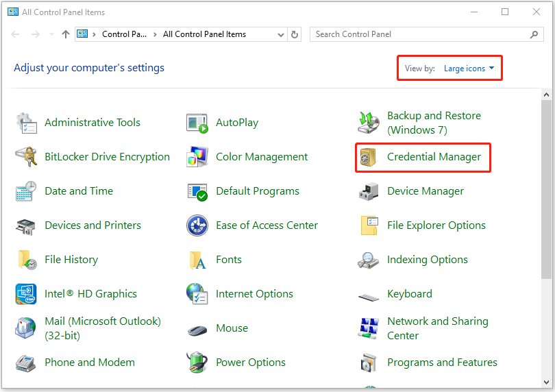Open the Default Programs link
555x392 pixels.
[x=258, y=191]
